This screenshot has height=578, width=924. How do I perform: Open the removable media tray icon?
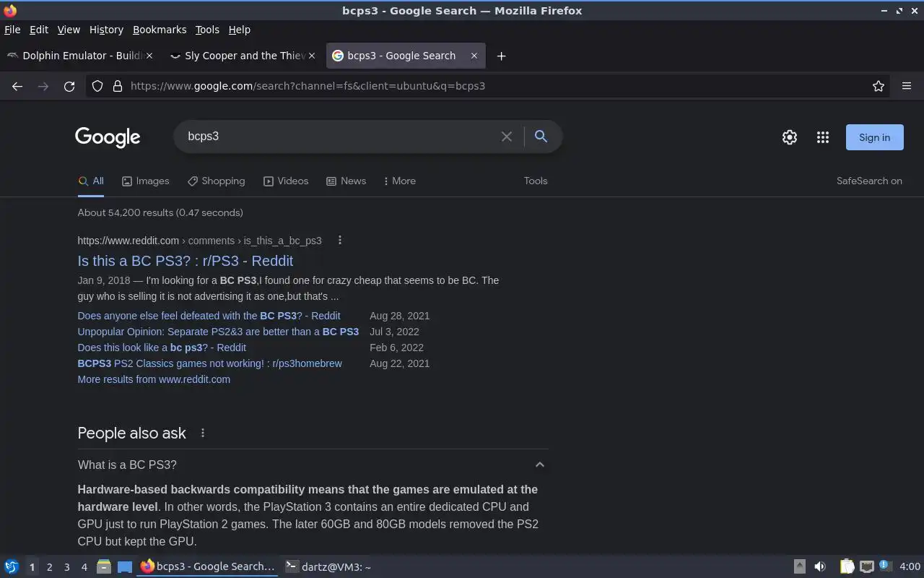pyautogui.click(x=800, y=567)
